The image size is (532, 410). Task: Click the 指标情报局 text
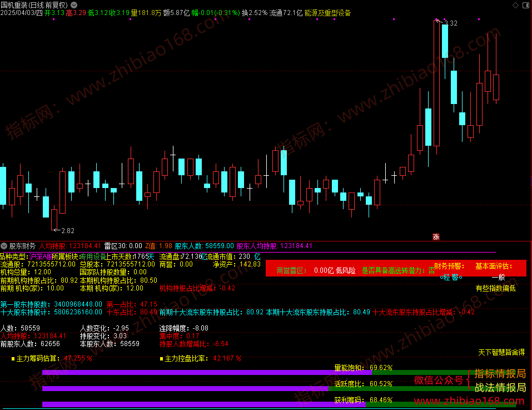(x=500, y=374)
